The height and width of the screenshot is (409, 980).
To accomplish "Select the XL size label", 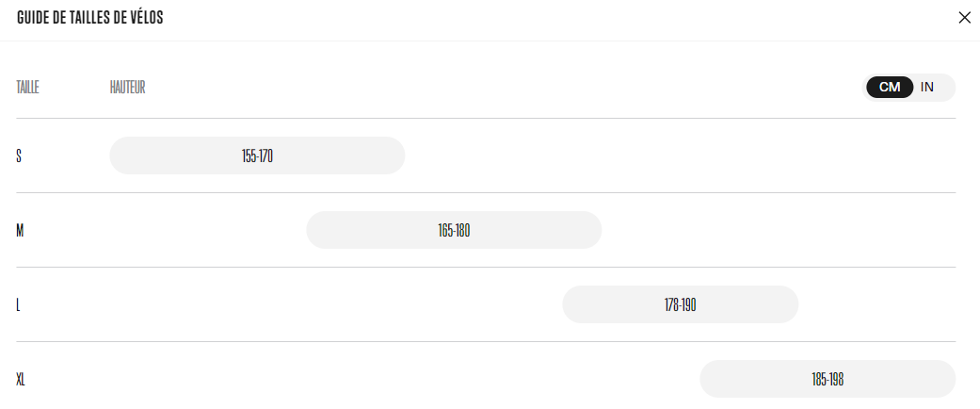I will (x=21, y=380).
